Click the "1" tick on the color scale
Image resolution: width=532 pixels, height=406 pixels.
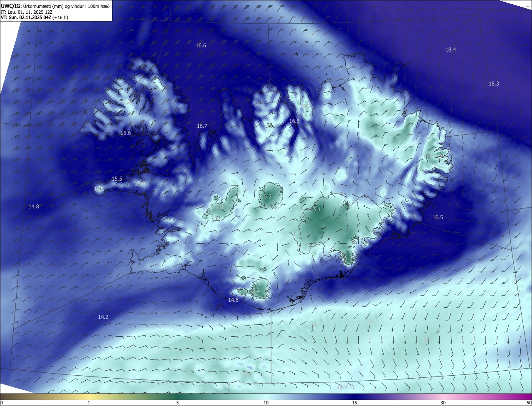click(x=89, y=403)
